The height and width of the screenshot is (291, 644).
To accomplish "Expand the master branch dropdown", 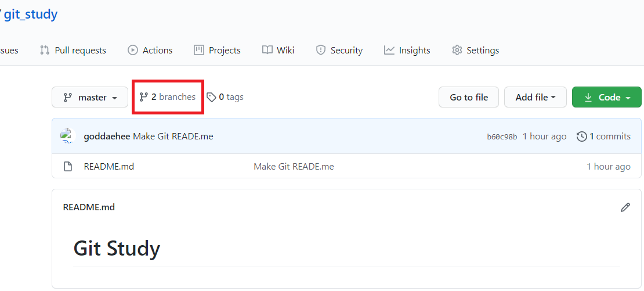I will point(90,98).
